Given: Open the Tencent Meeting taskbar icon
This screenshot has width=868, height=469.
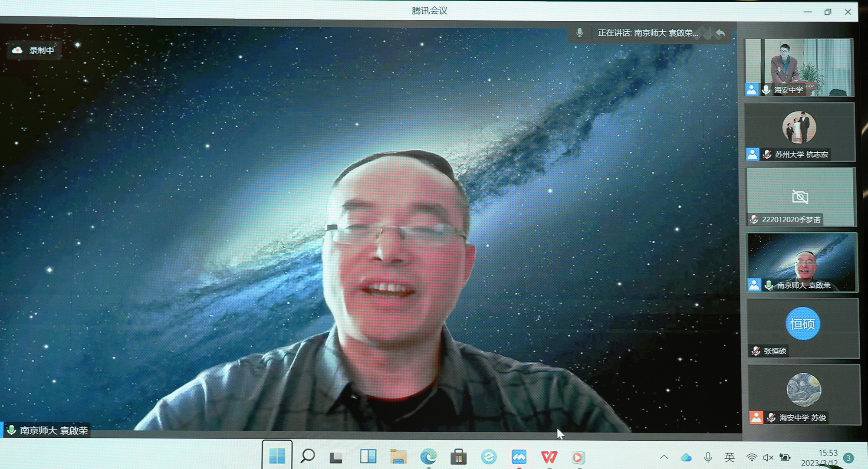Looking at the screenshot, I should 519,456.
